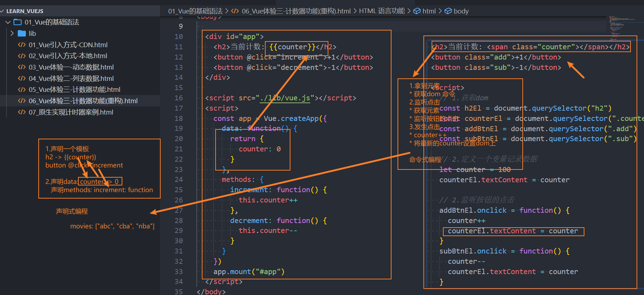This screenshot has width=644, height=295.
Task: Click the text {{counter}} on line 11
Action: [292, 47]
